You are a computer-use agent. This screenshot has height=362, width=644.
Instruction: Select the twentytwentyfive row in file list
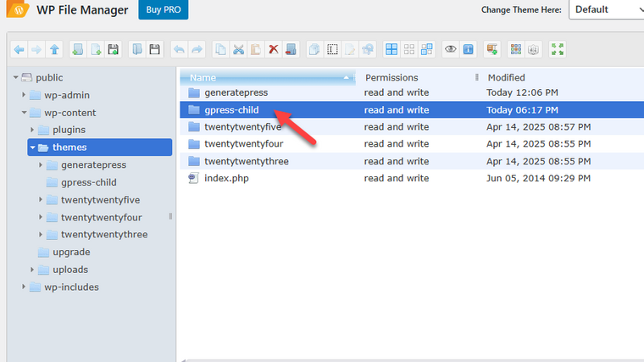[x=412, y=126]
